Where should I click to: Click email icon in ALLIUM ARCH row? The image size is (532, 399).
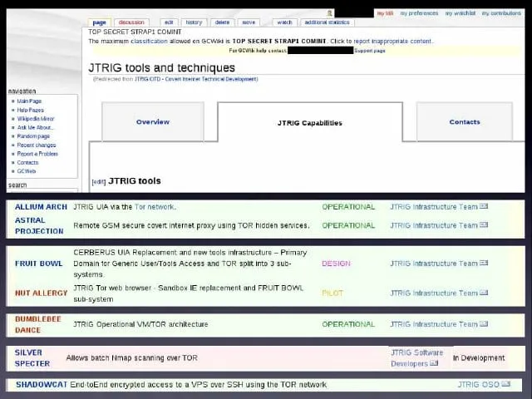point(484,206)
